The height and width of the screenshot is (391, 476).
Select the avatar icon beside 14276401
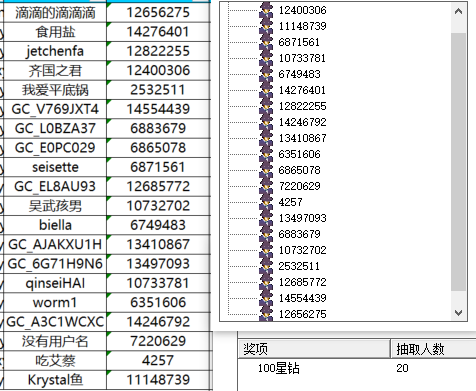click(266, 90)
